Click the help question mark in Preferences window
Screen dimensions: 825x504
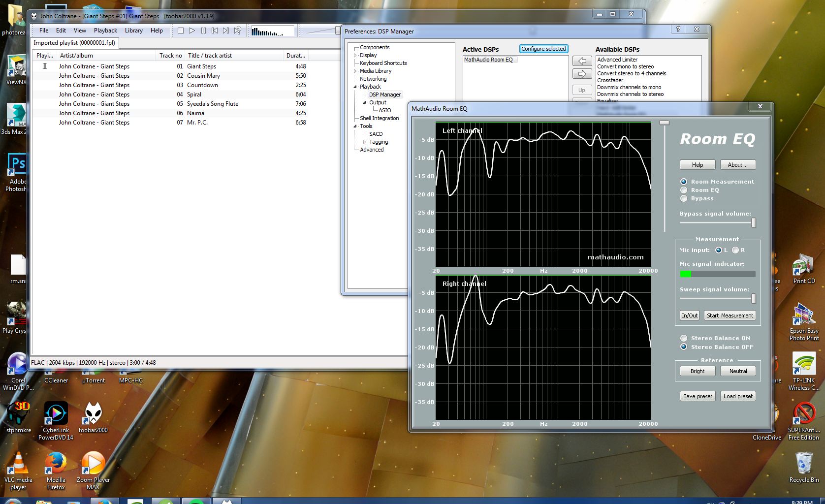tap(678, 29)
